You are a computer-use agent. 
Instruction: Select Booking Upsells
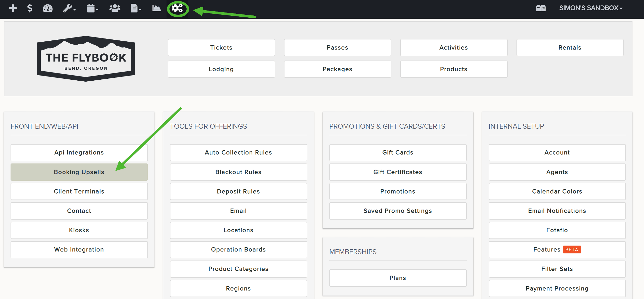79,172
